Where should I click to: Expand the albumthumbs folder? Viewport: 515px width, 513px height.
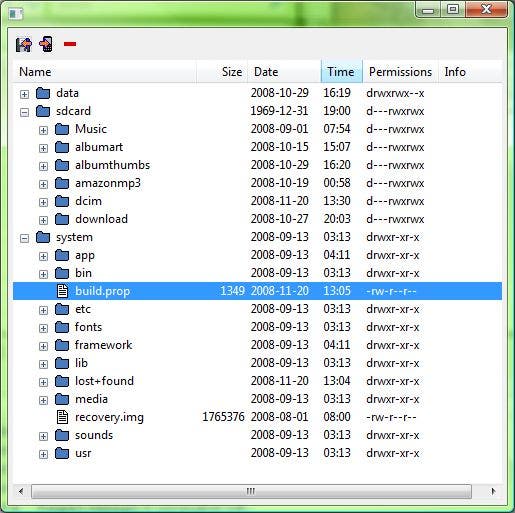pos(43,166)
